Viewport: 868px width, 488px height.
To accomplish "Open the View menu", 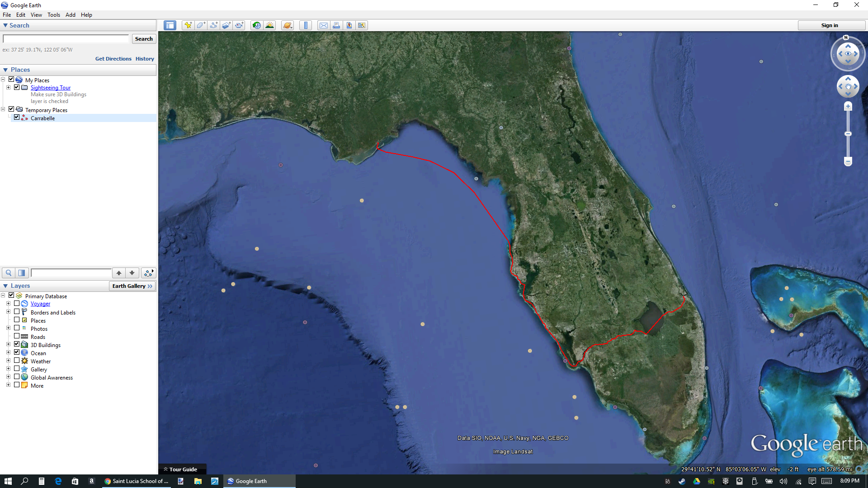I will pos(36,14).
